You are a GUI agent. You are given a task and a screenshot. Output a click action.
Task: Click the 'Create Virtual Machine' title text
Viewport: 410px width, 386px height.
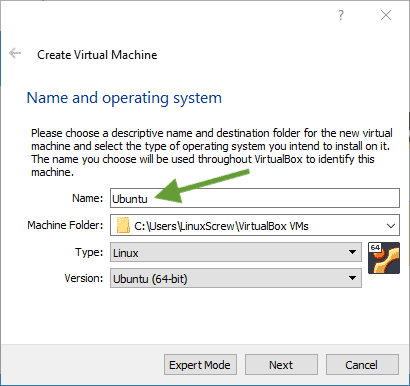tap(97, 55)
